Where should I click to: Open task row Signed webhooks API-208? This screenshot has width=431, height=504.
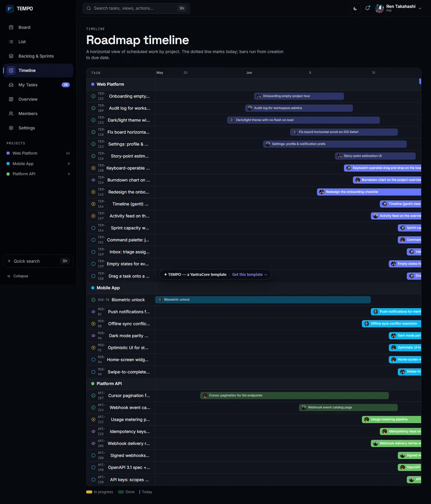(x=121, y=456)
